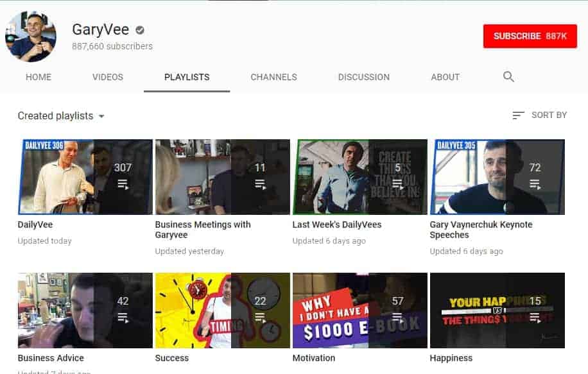Viewport: 588px width, 374px height.
Task: Open the DailyVee playlist title link
Action: point(35,225)
